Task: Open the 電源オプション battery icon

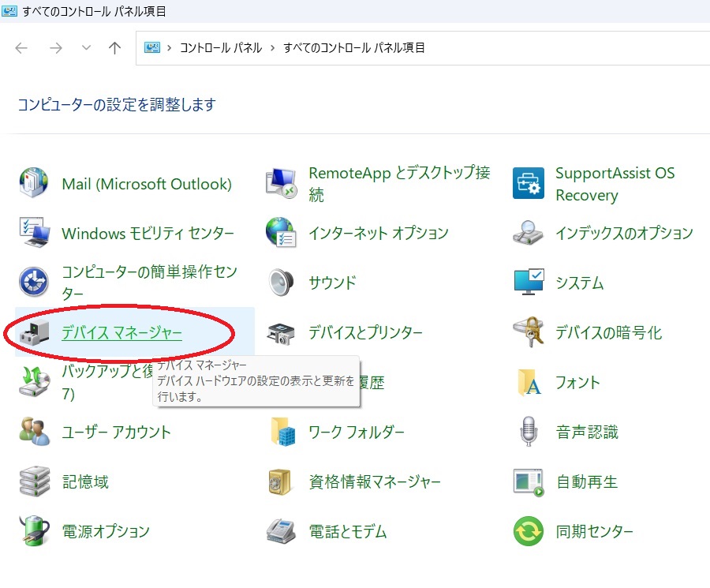Action: [34, 530]
